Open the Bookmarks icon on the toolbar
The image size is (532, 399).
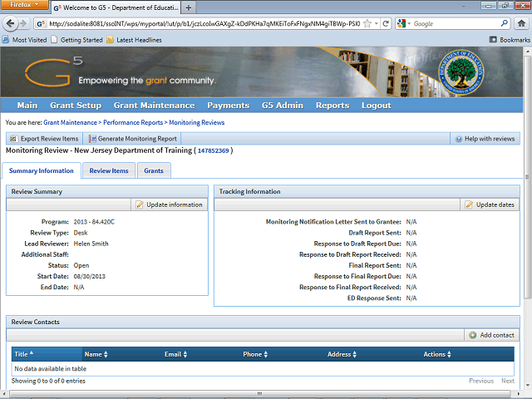[x=493, y=40]
